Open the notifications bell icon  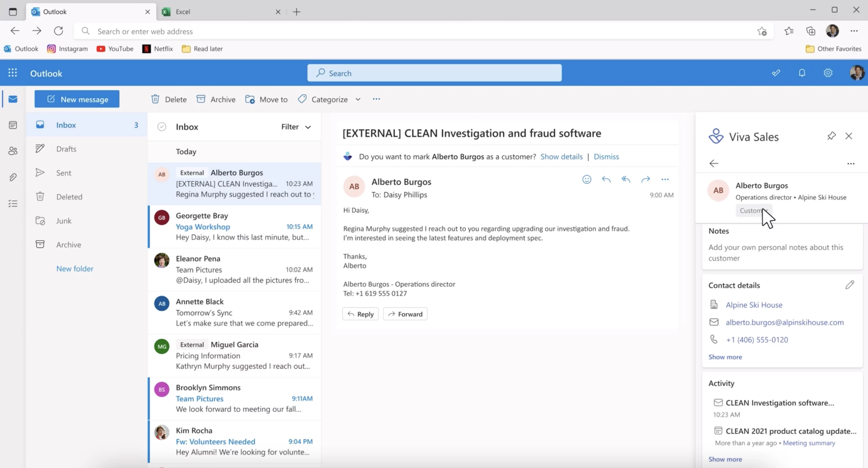click(x=802, y=73)
